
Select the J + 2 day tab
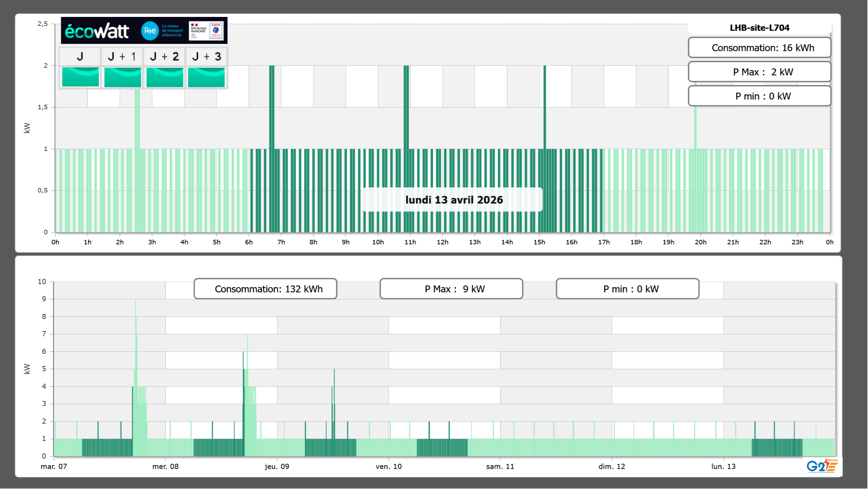(x=165, y=56)
